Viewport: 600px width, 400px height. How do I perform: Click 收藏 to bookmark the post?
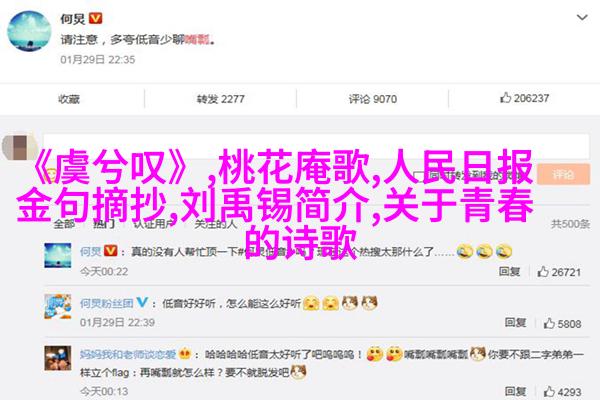click(x=69, y=99)
